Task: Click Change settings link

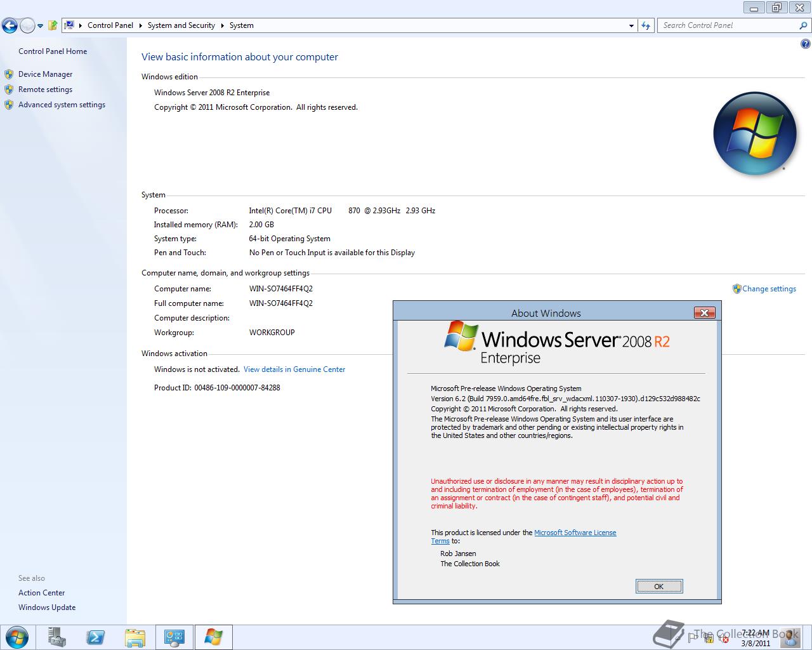Action: [x=769, y=289]
